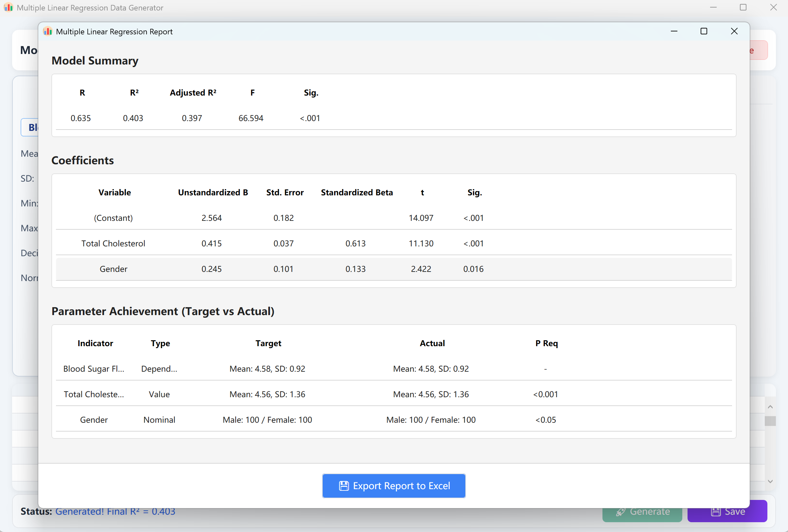The width and height of the screenshot is (788, 532).
Task: Click the Unstandardized B column header
Action: pos(213,192)
